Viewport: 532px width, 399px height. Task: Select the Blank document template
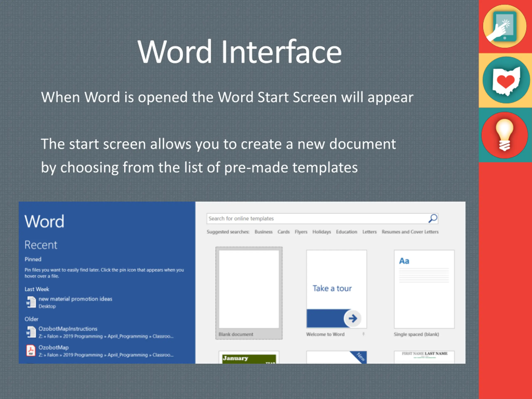click(x=249, y=289)
